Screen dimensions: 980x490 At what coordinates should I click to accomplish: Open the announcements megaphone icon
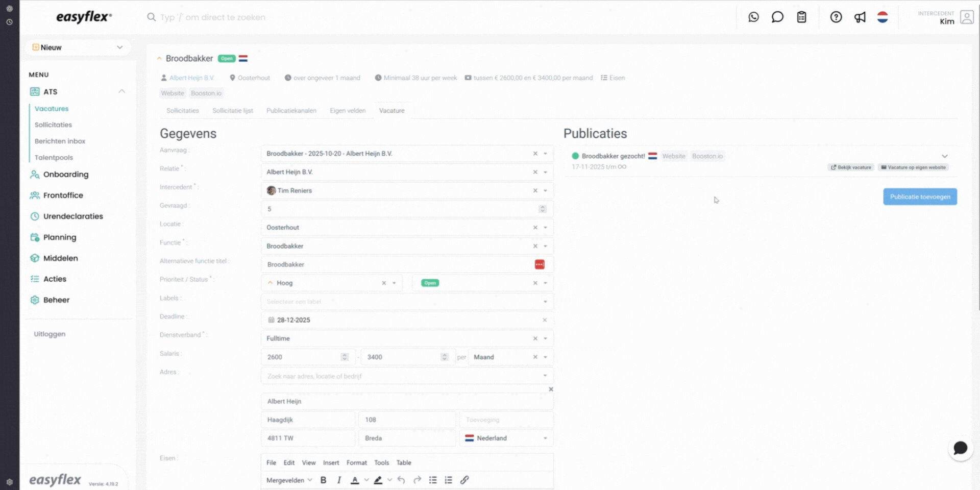pyautogui.click(x=860, y=17)
